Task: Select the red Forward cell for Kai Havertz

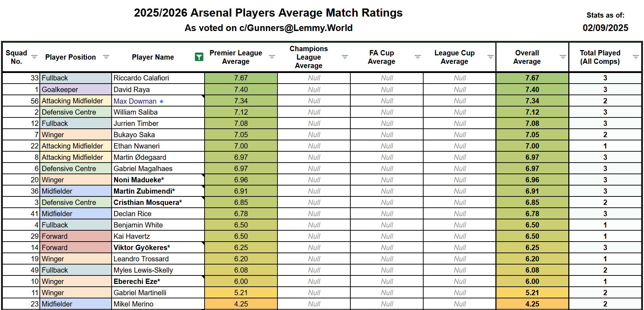Action: [76, 236]
